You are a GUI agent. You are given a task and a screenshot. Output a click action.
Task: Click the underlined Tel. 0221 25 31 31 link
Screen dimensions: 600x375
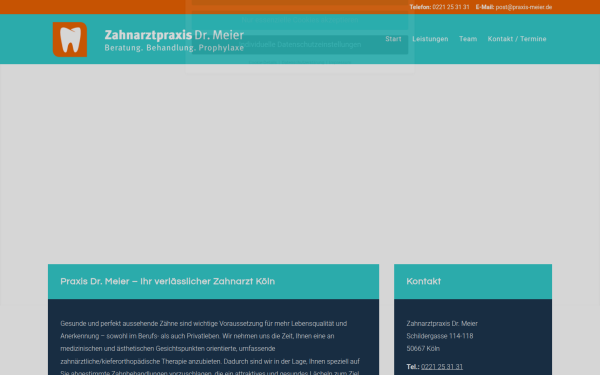(x=442, y=367)
